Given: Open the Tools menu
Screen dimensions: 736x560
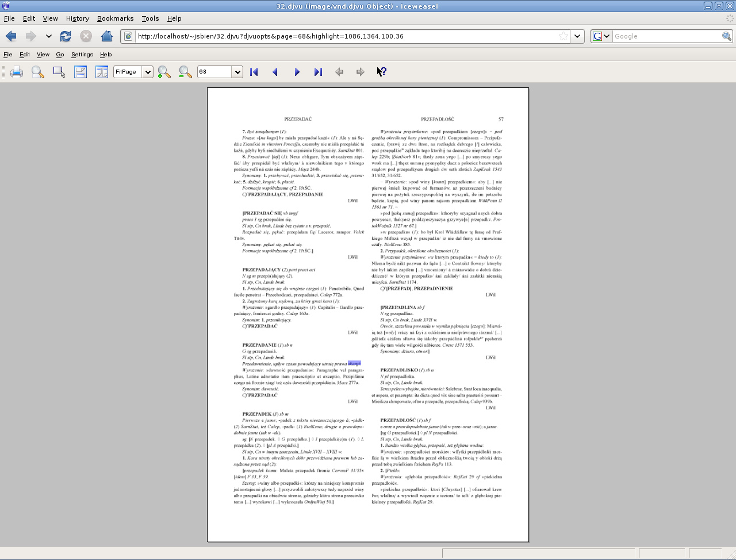Looking at the screenshot, I should tap(150, 18).
